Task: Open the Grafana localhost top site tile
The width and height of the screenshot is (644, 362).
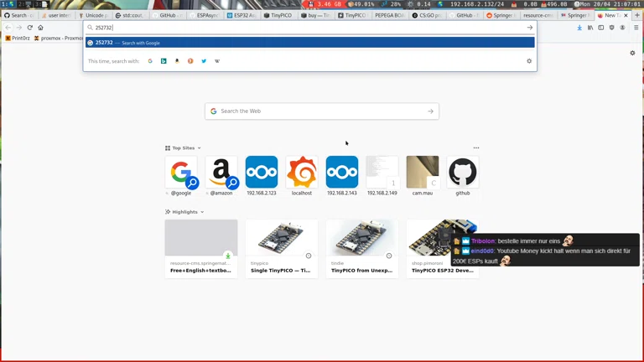Action: coord(301,173)
